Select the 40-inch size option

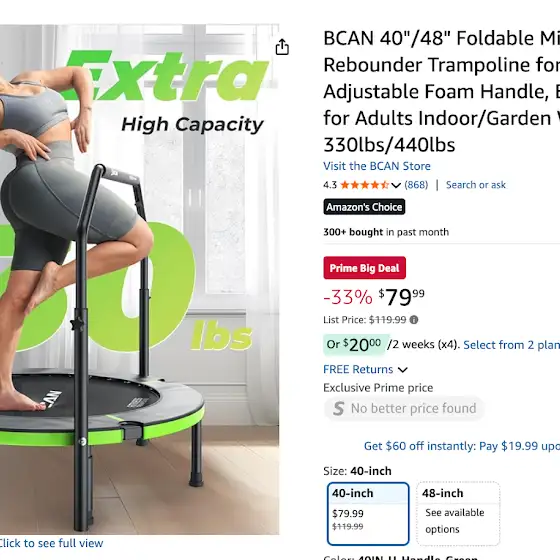click(368, 514)
